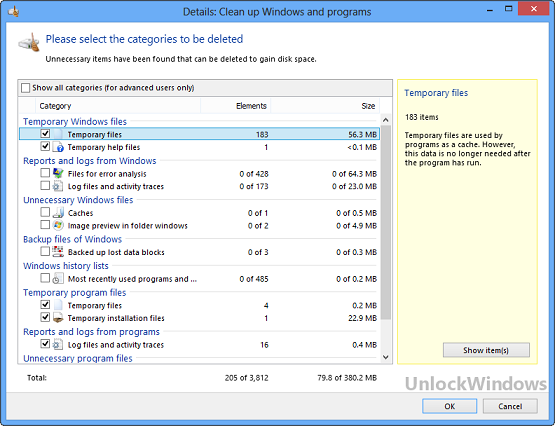Click the vertical scrollbar thumb
Image resolution: width=555 pixels, height=426 pixels.
click(386, 222)
